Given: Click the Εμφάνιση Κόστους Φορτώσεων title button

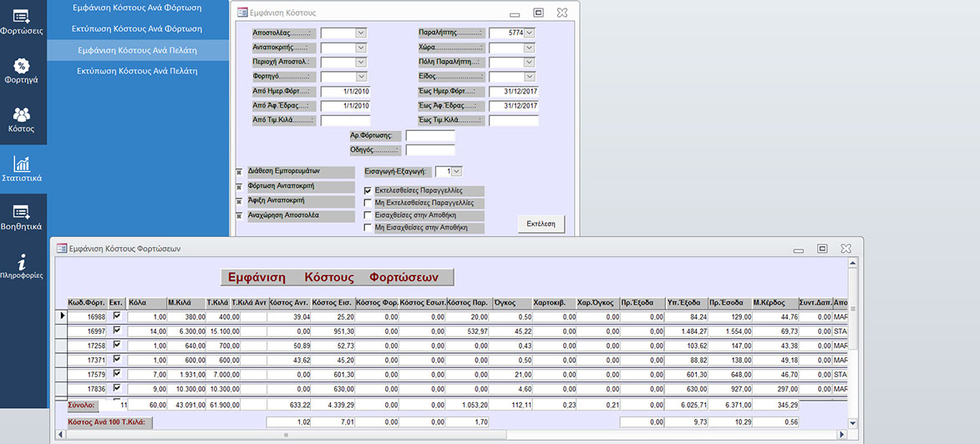Looking at the screenshot, I should (x=337, y=277).
